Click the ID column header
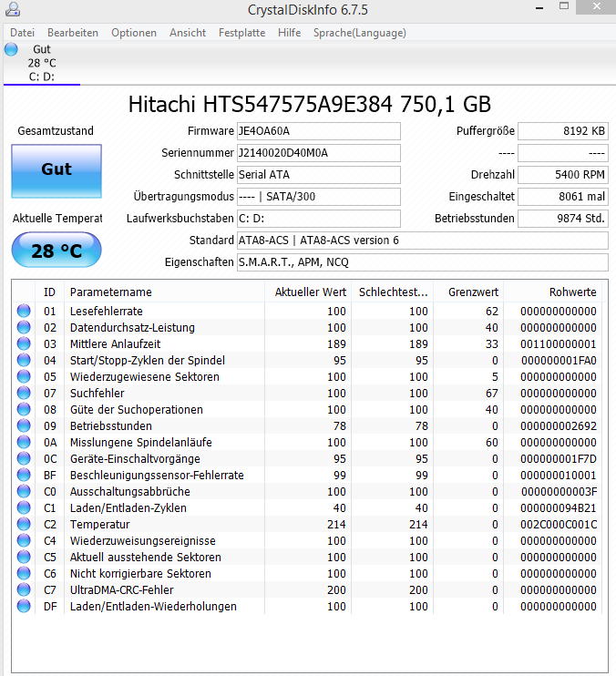The height and width of the screenshot is (676, 616). click(49, 292)
